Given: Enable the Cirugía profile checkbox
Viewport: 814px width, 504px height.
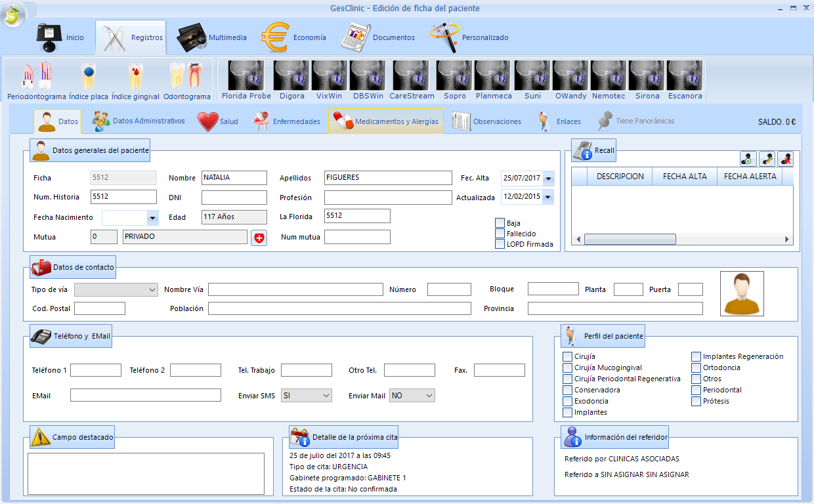Looking at the screenshot, I should (568, 356).
